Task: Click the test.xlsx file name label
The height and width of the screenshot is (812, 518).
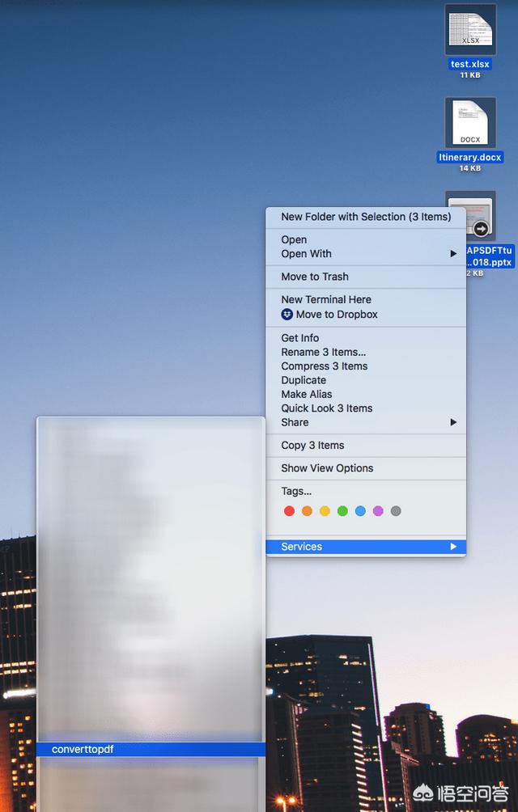Action: pyautogui.click(x=469, y=64)
